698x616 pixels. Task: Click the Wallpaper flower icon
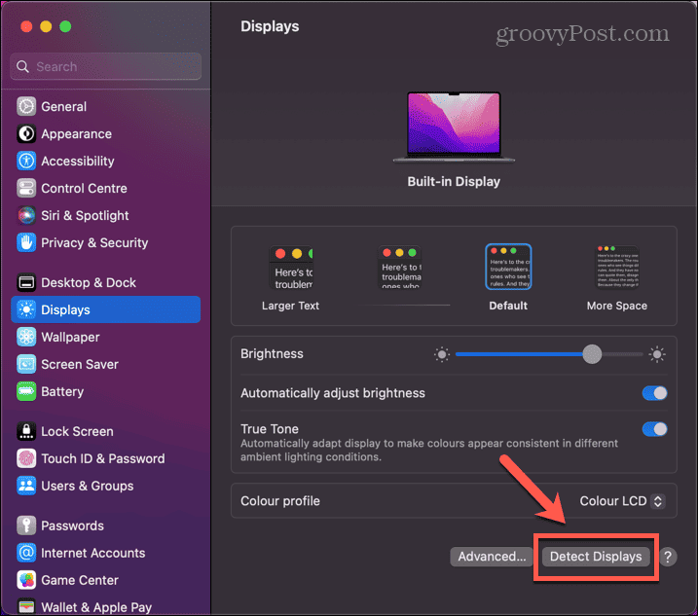tap(26, 337)
